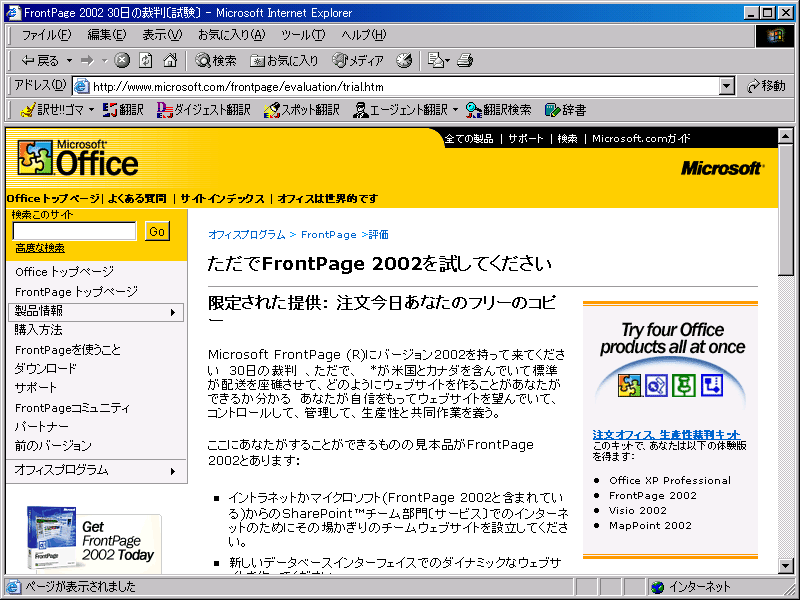This screenshot has height=600, width=800.
Task: Click the 検索 link in black header
Action: tap(567, 138)
